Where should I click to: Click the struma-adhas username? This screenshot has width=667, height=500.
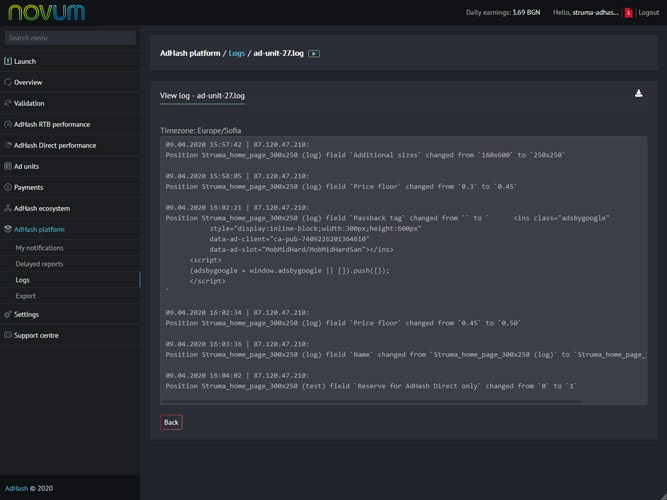596,12
